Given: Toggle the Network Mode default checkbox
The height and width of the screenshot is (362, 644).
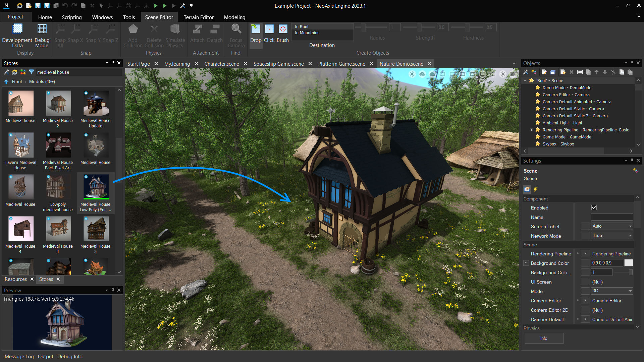Looking at the screenshot, I should pyautogui.click(x=585, y=236).
